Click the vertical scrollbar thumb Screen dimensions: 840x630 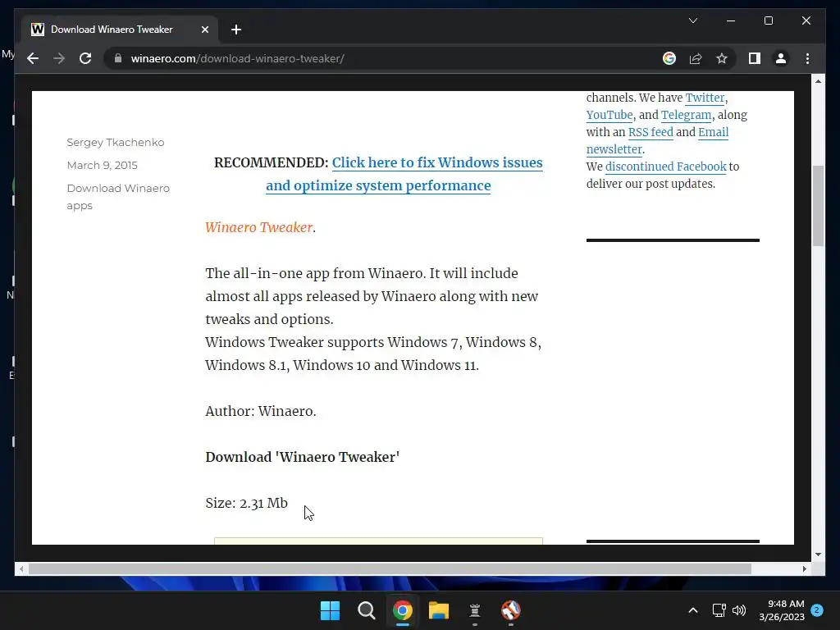pos(818,206)
